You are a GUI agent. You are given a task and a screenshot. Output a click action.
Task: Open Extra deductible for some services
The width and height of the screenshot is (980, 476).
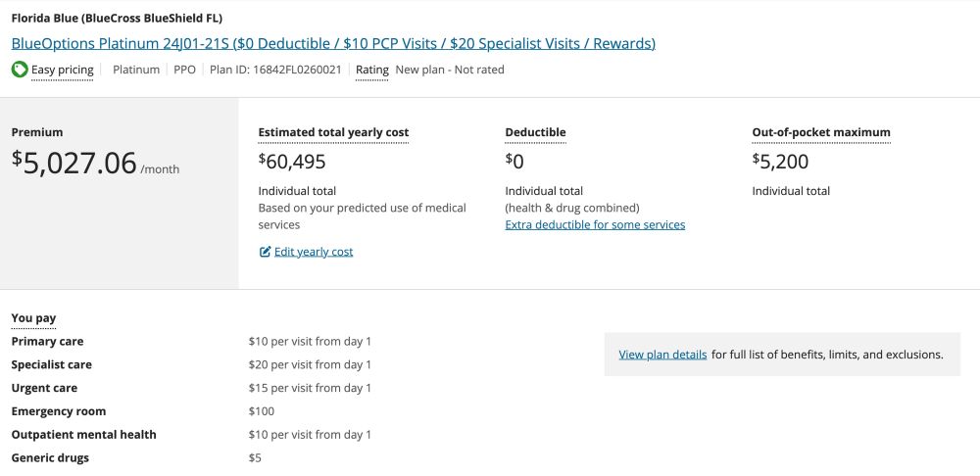point(595,224)
